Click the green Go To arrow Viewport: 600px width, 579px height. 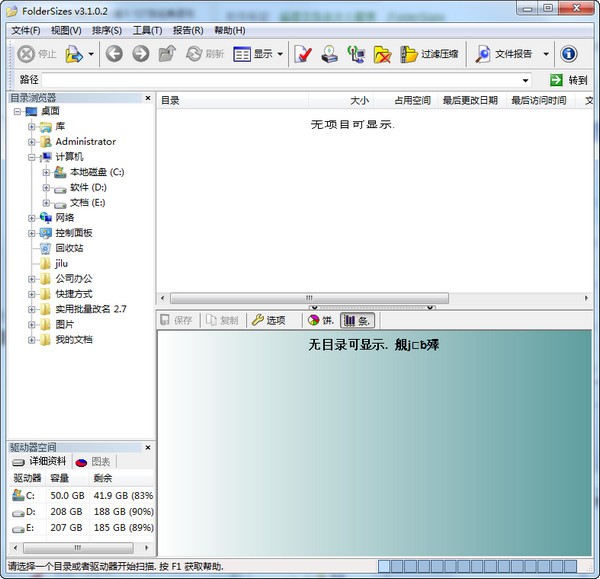coord(556,80)
